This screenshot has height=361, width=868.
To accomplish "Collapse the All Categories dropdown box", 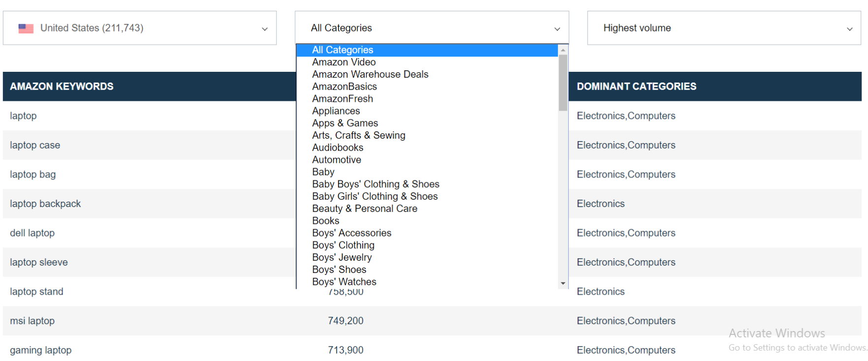I will (x=432, y=28).
